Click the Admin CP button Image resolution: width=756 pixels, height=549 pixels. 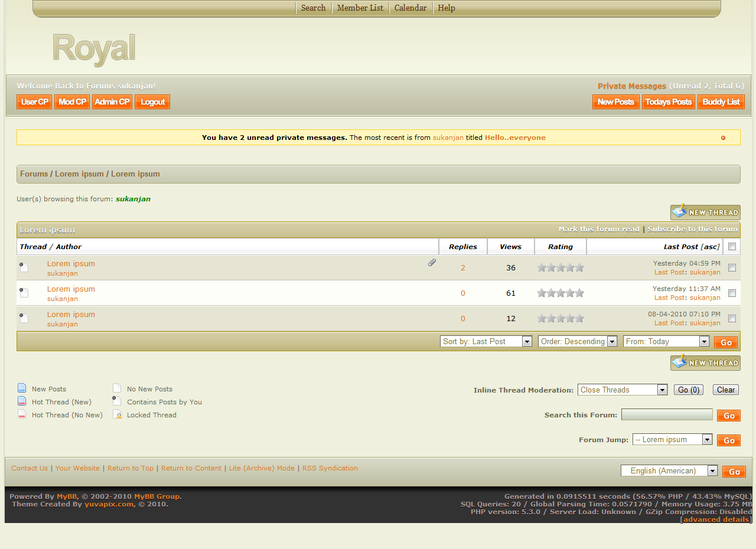pos(112,102)
